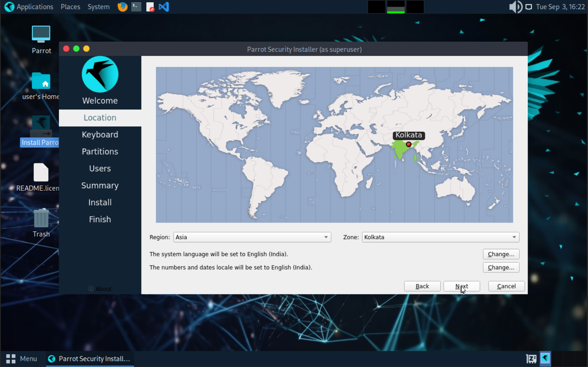588x367 pixels.
Task: Click the Kolkata label on the map
Action: tap(408, 135)
